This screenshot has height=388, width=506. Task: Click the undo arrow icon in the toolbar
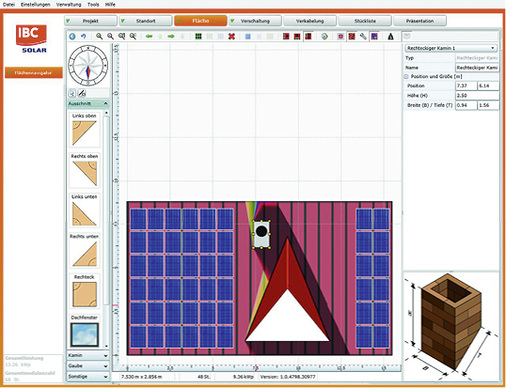(x=83, y=36)
